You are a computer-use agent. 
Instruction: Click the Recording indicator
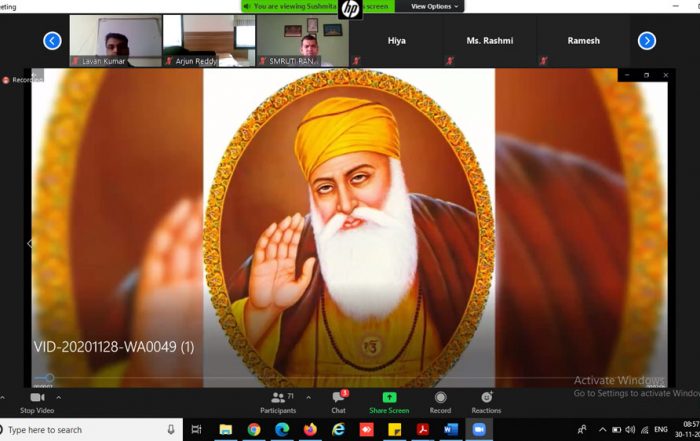pyautogui.click(x=22, y=80)
